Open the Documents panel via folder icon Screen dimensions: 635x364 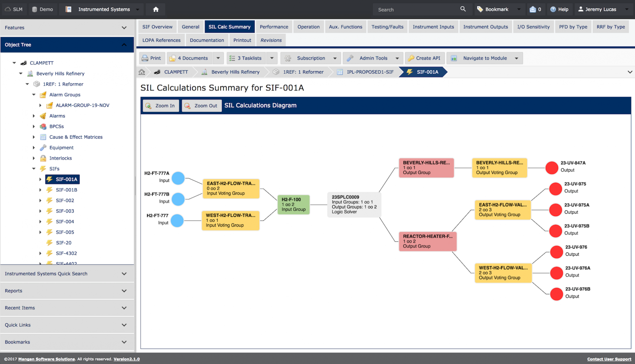point(173,58)
